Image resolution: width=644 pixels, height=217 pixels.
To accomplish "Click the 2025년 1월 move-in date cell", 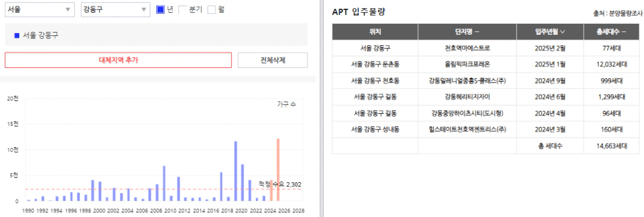I will click(x=550, y=64).
